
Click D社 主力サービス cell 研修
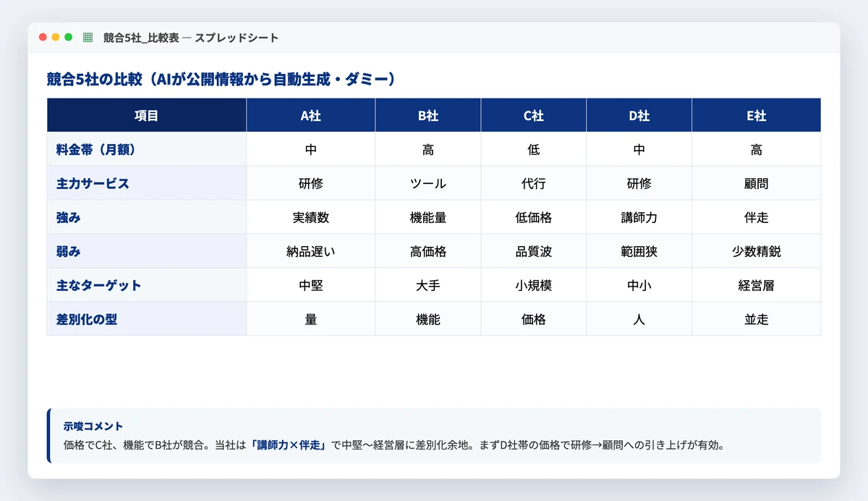click(639, 183)
